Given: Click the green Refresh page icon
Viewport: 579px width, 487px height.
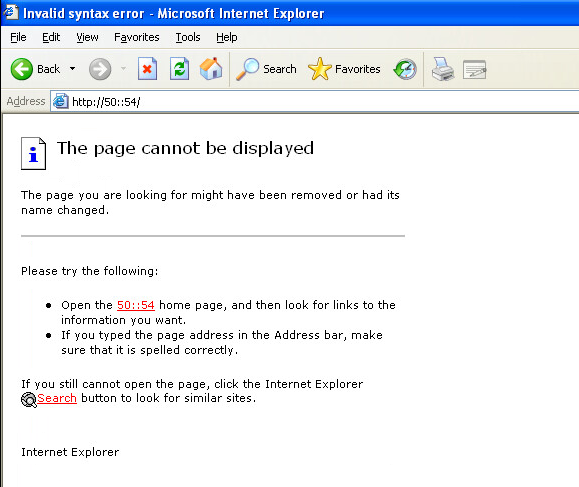Looking at the screenshot, I should (179, 69).
